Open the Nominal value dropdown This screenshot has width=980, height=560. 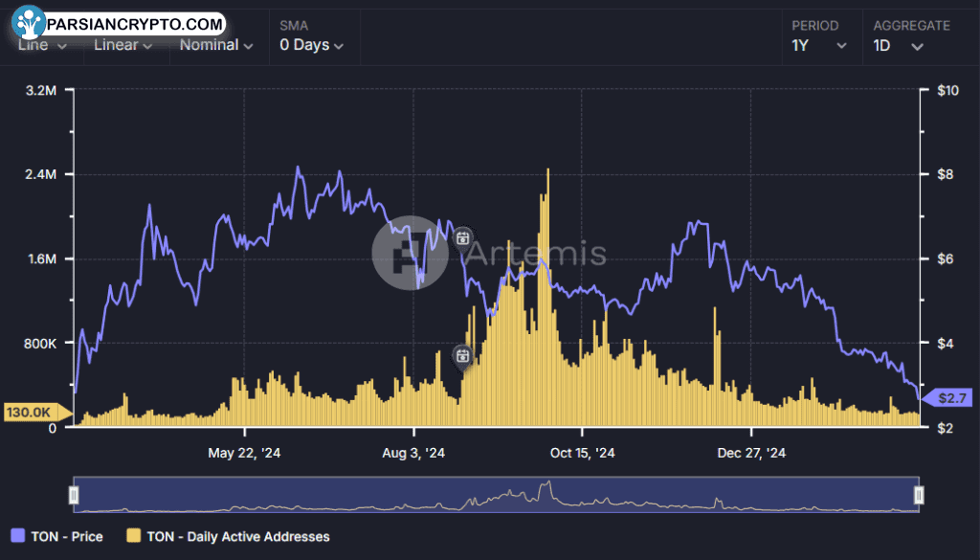(216, 45)
